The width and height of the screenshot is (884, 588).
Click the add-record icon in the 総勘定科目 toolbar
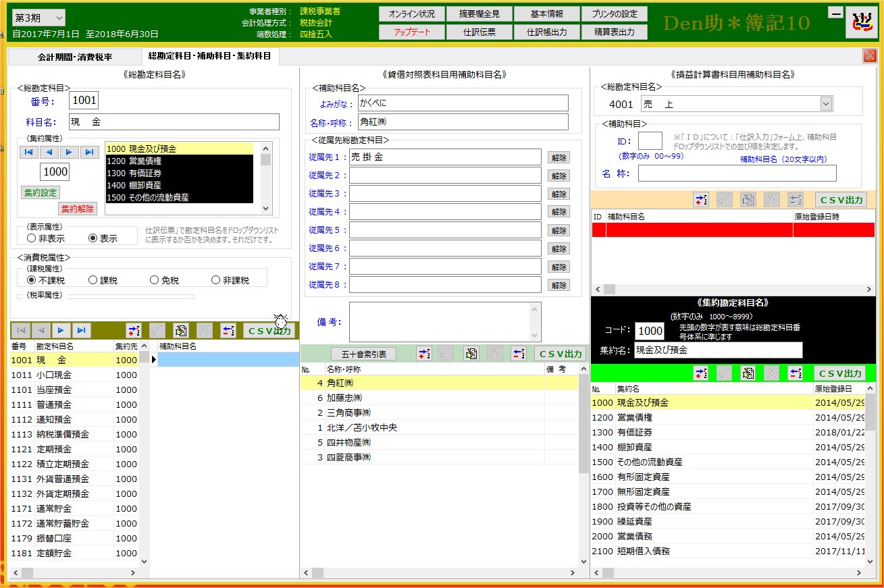[x=134, y=330]
